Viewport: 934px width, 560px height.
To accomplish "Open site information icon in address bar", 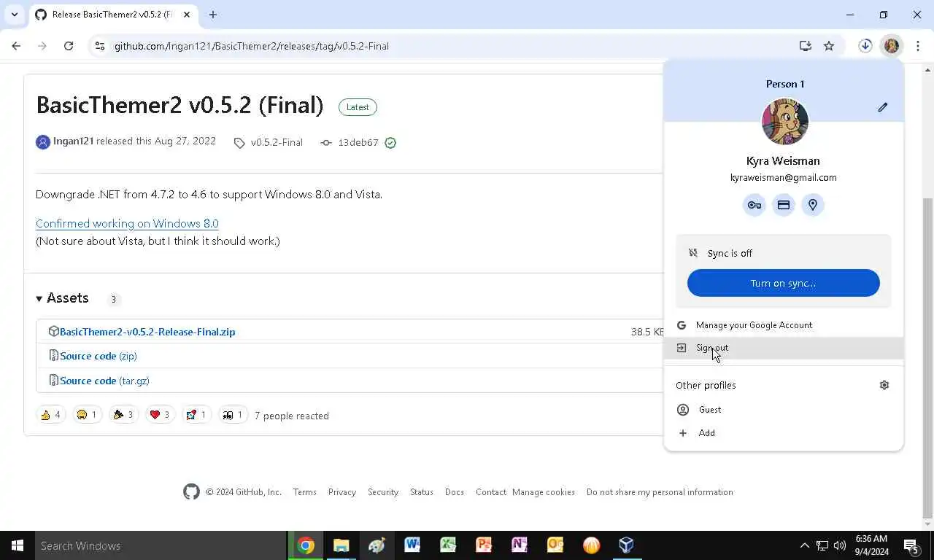I will [100, 46].
